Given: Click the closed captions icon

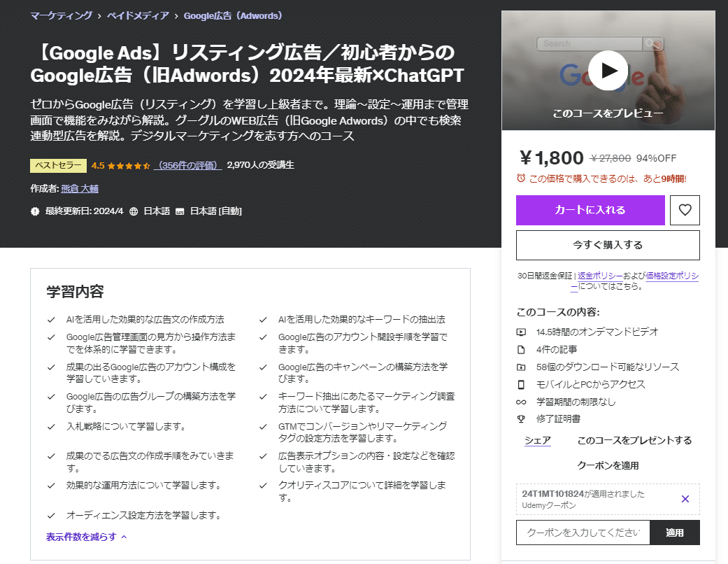Looking at the screenshot, I should (180, 211).
